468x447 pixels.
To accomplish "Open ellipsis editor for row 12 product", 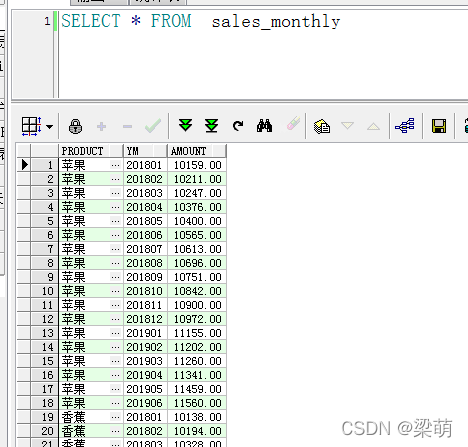I will (x=115, y=319).
